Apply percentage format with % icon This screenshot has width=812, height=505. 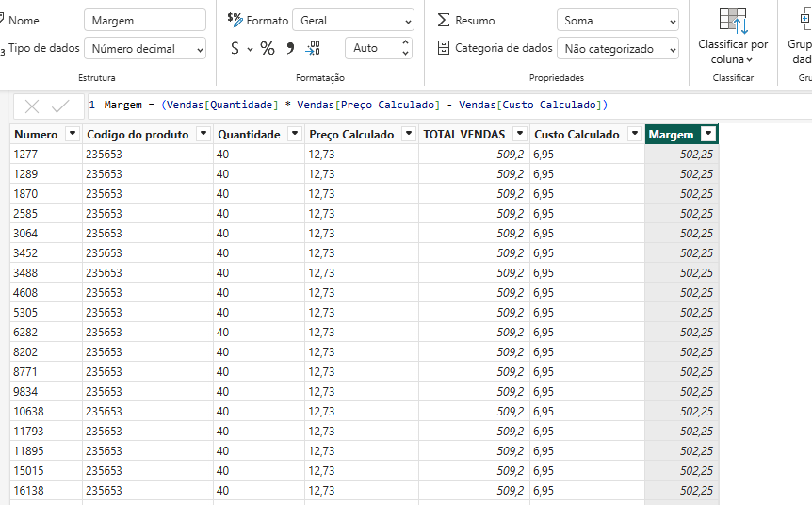point(268,48)
